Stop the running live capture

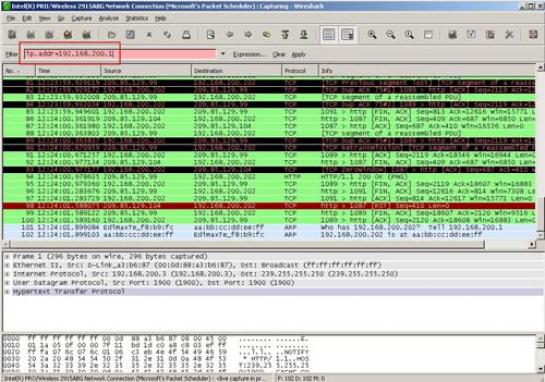coord(68,34)
